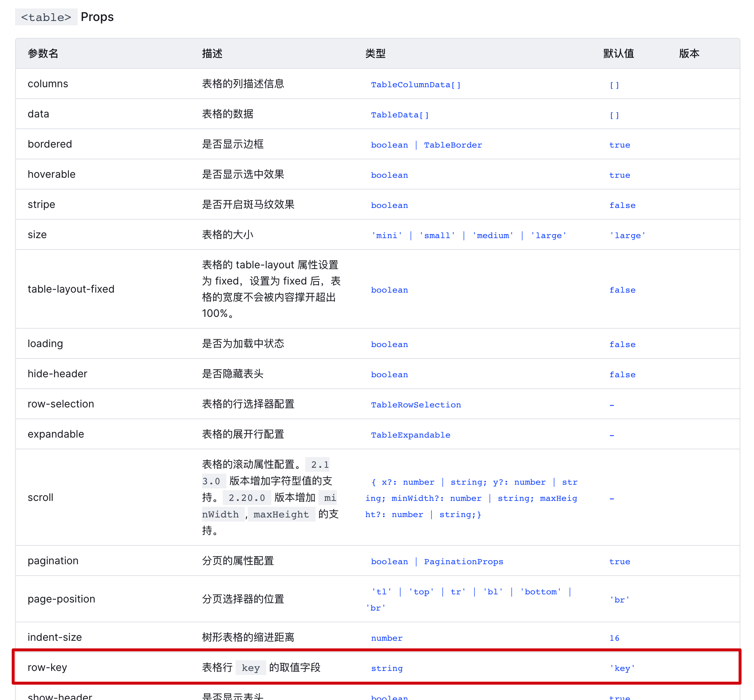This screenshot has height=700, width=754.
Task: Click the TableExpandable type link
Action: (x=411, y=435)
